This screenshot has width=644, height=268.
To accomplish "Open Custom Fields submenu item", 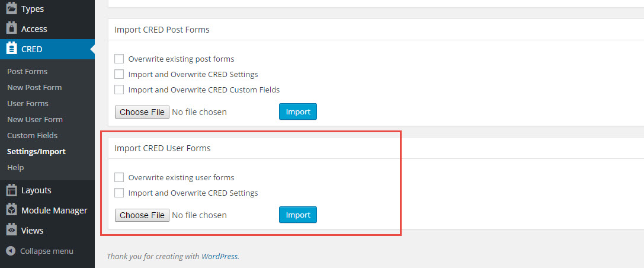I will 32,136.
